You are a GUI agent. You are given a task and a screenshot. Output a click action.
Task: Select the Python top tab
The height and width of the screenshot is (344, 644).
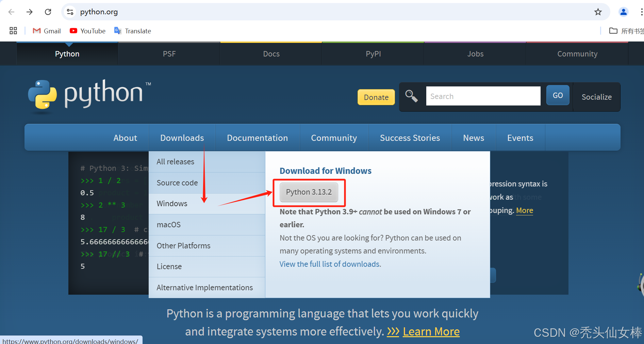coord(67,54)
